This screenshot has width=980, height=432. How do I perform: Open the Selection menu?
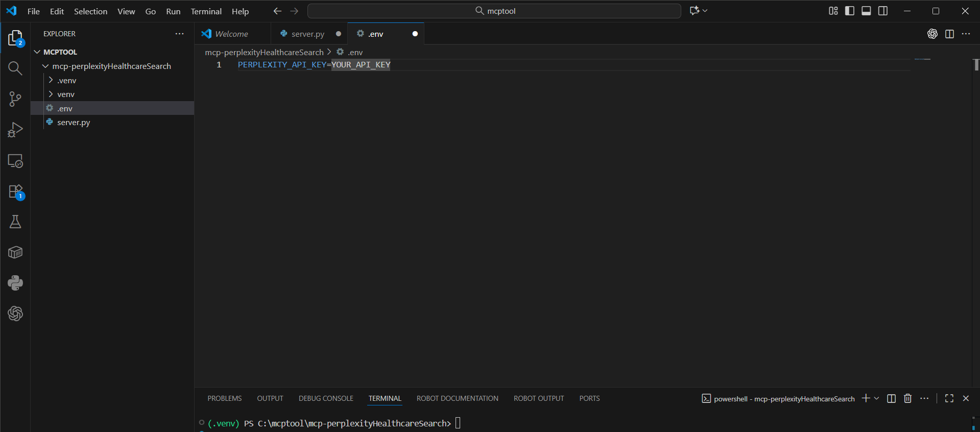pos(90,11)
